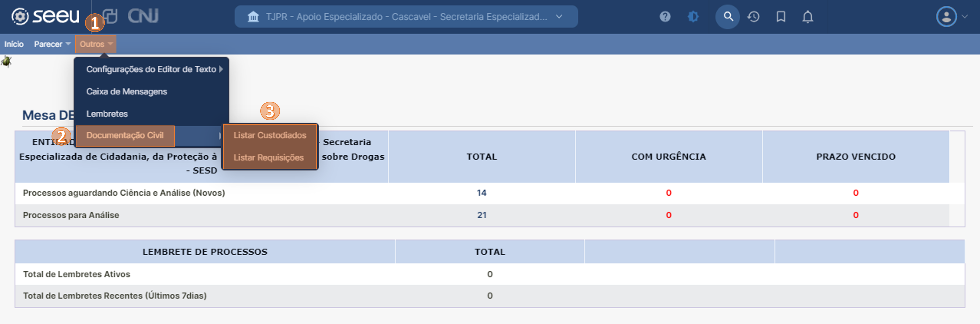Screen dimensions: 980x324
Task: Click the bug icon below the menu
Action: [6, 61]
